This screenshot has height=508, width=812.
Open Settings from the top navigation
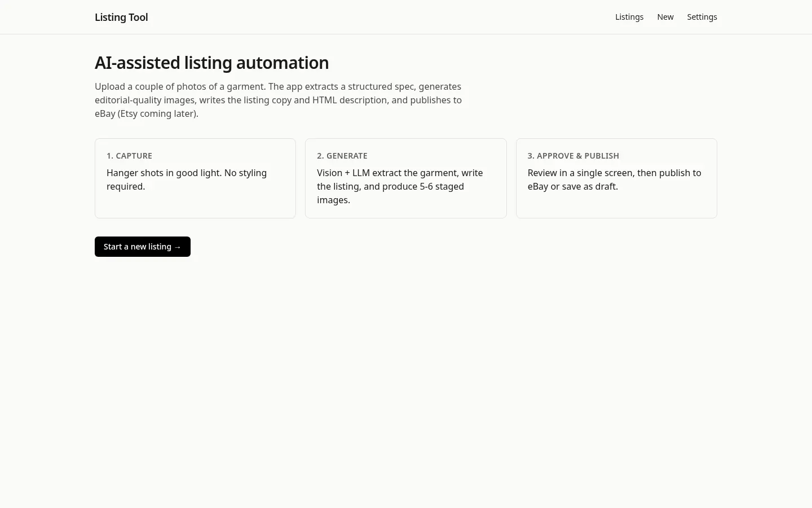click(702, 17)
